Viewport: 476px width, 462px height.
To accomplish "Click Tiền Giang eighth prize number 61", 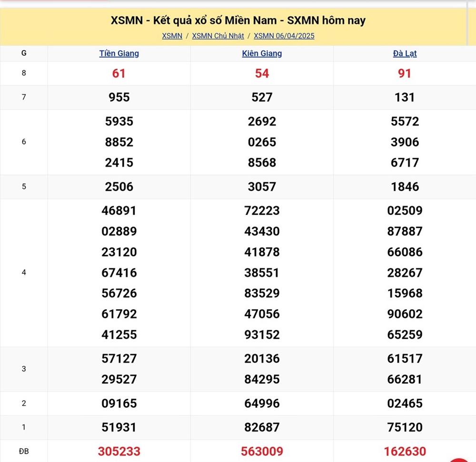I will 119,73.
